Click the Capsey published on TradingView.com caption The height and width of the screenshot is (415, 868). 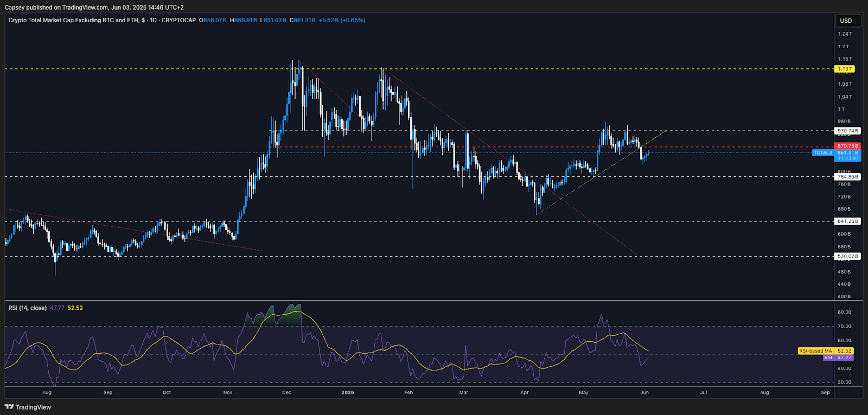coord(94,8)
